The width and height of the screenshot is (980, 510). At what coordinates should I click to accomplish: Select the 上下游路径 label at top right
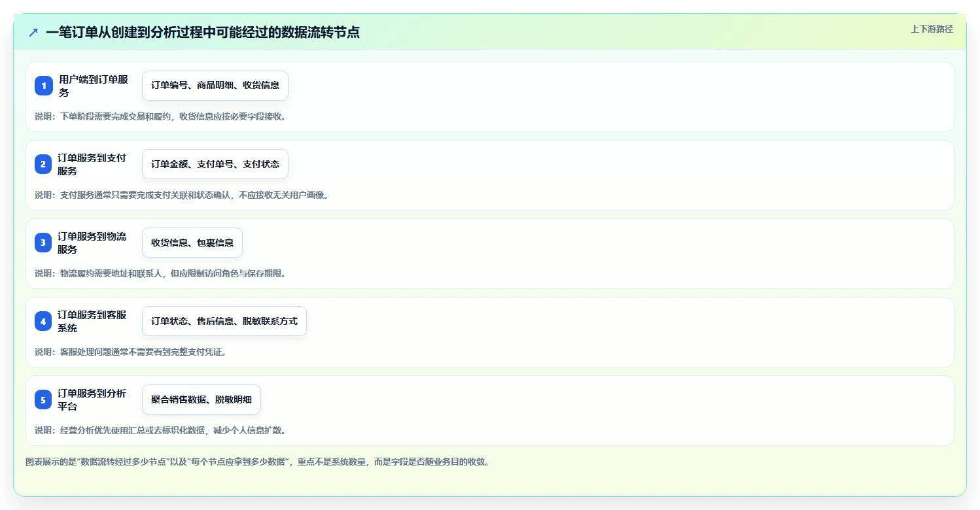(932, 29)
